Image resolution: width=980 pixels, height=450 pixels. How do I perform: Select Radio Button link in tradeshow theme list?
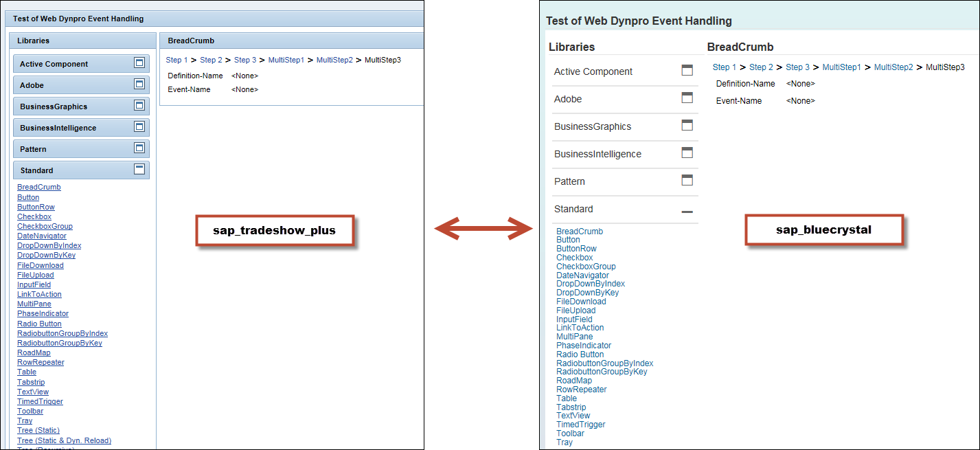[x=39, y=324]
